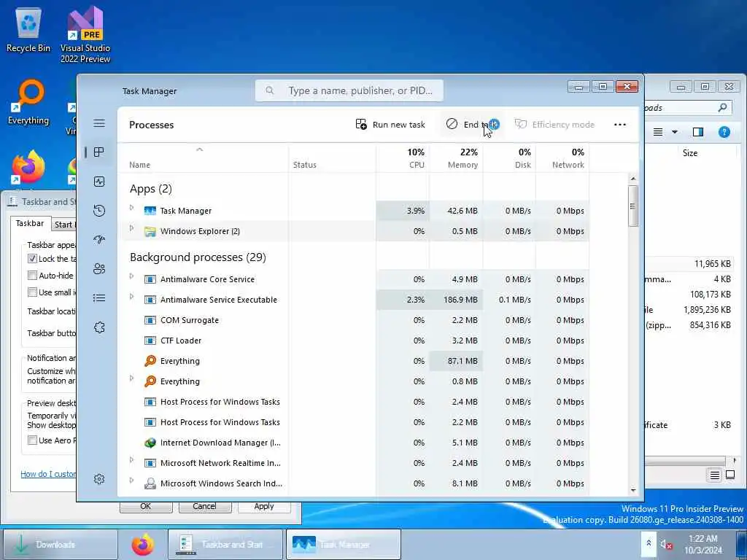The image size is (747, 560).
Task: Click Apply in Taskbar properties dialog
Action: coord(264,507)
